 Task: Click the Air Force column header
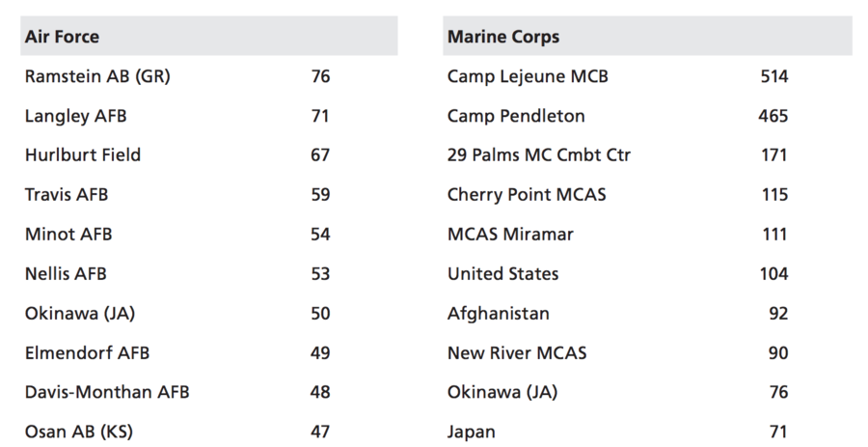(62, 37)
